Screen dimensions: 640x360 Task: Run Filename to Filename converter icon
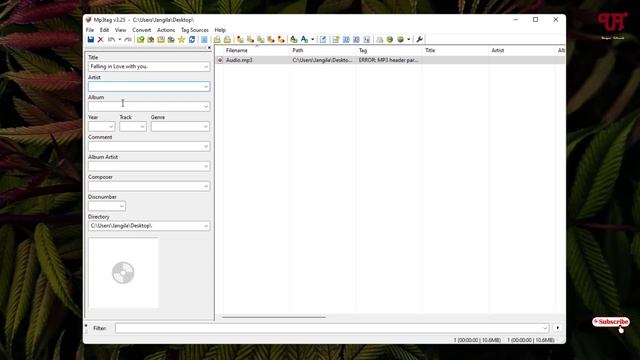pos(260,40)
